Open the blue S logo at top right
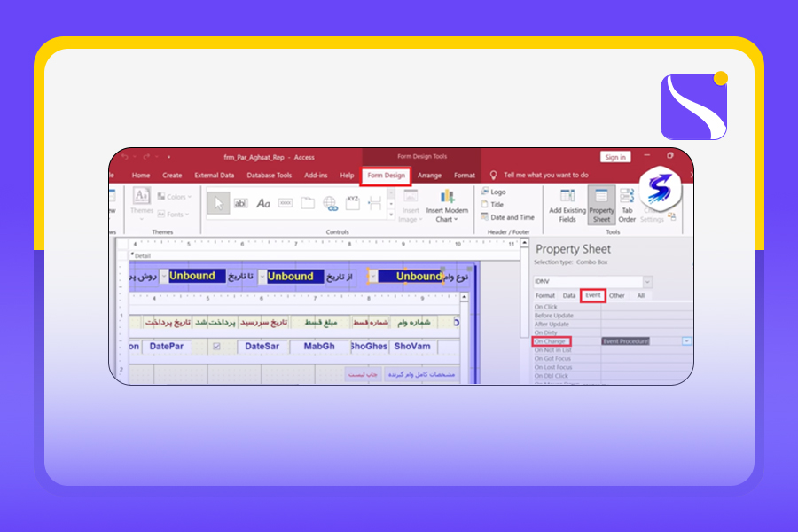This screenshot has width=798, height=532. [x=660, y=189]
